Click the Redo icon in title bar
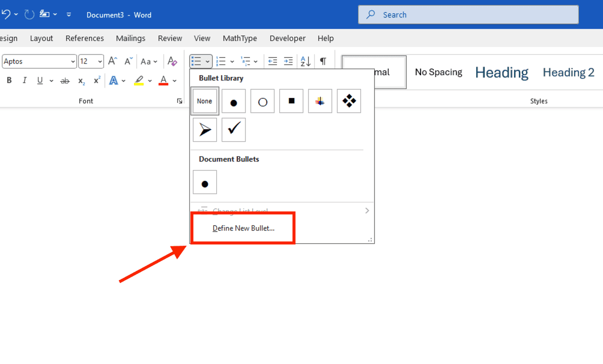 click(x=29, y=14)
